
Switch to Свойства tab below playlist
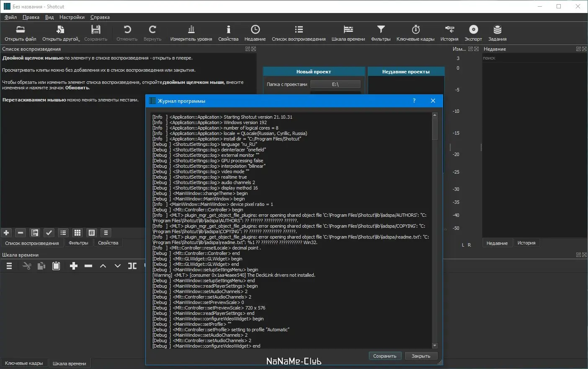coord(108,243)
